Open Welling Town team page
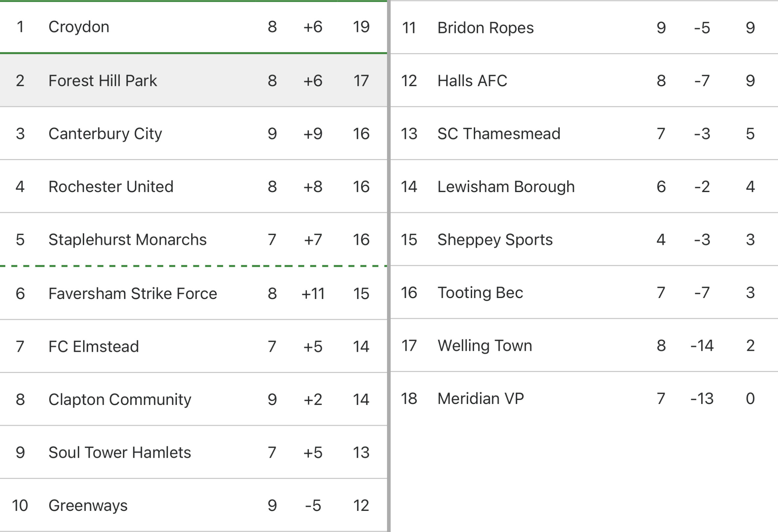The image size is (778, 532). pos(584,345)
